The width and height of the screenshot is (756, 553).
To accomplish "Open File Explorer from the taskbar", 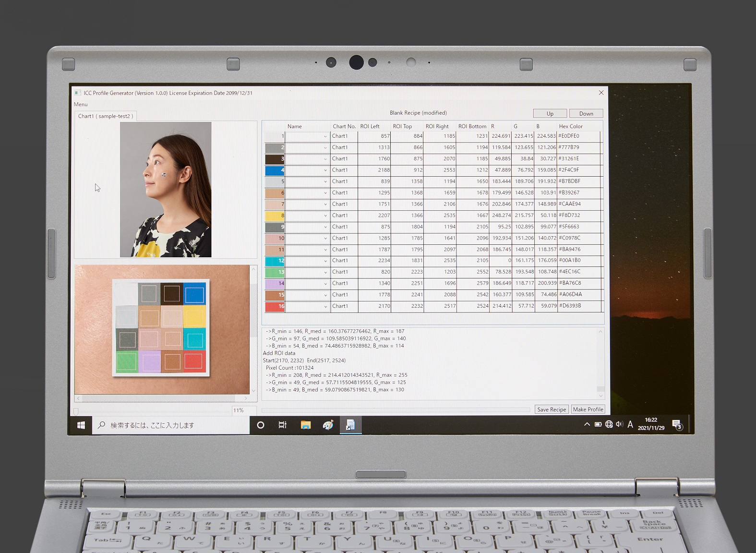I will [x=305, y=425].
